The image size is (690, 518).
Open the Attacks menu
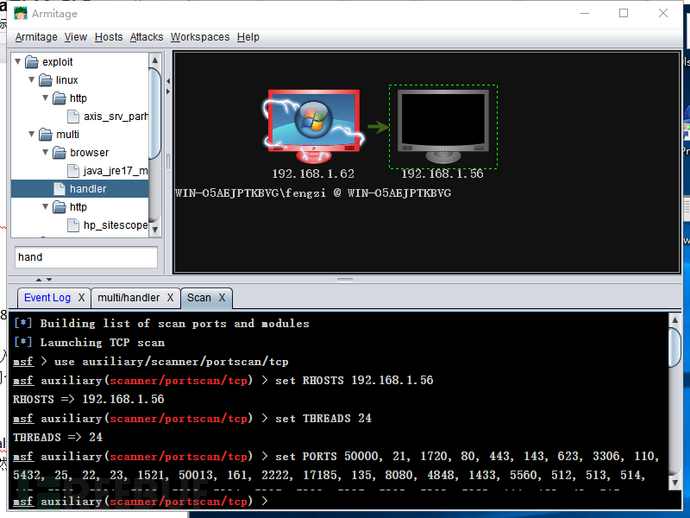[x=147, y=37]
